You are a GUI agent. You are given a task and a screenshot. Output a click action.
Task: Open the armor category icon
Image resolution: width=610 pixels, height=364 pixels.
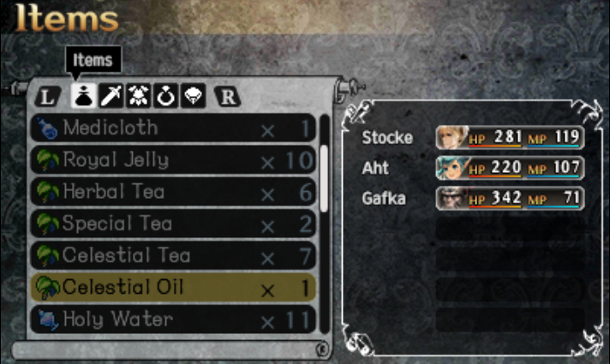(x=138, y=96)
